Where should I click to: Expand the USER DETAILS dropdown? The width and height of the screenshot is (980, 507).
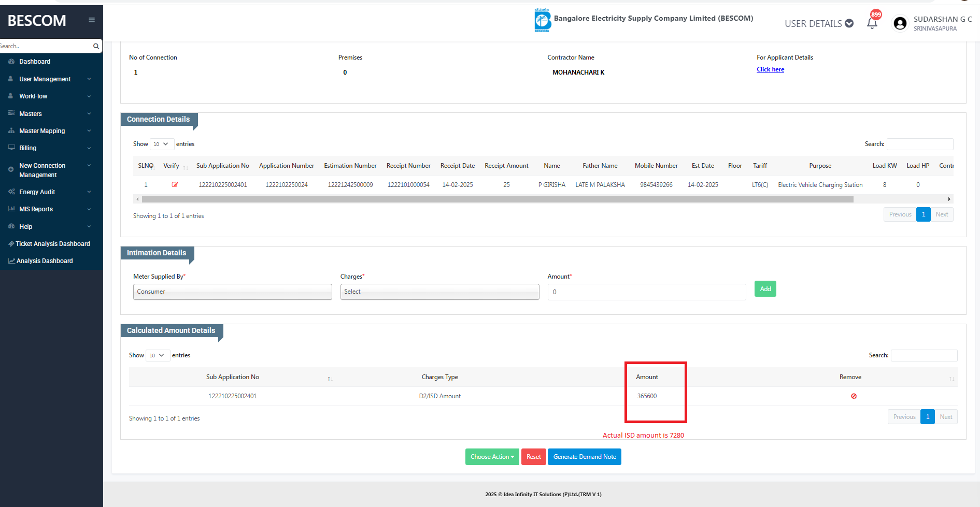tap(819, 23)
